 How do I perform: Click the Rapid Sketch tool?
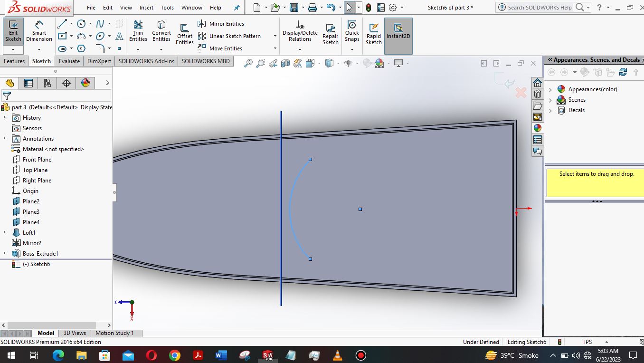tap(374, 34)
